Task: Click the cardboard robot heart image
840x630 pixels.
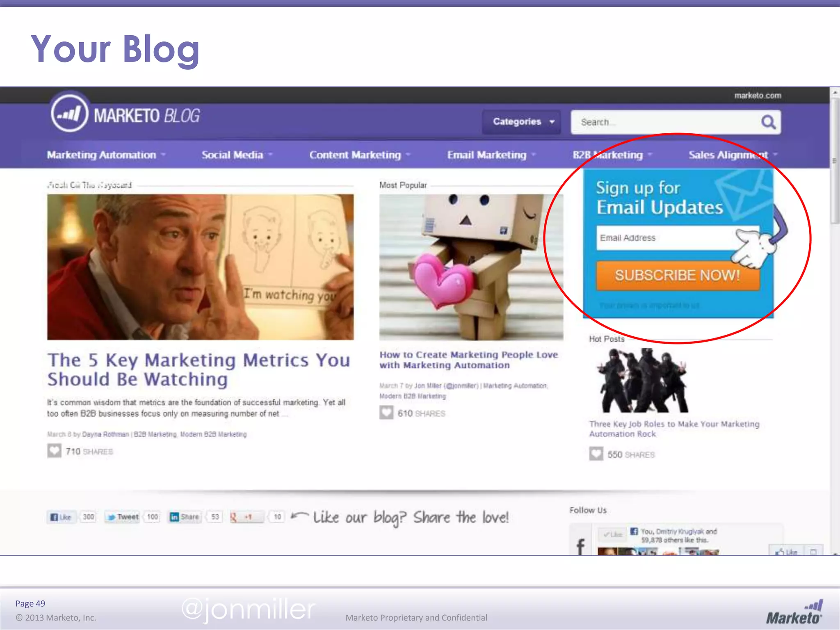Action: click(x=471, y=267)
